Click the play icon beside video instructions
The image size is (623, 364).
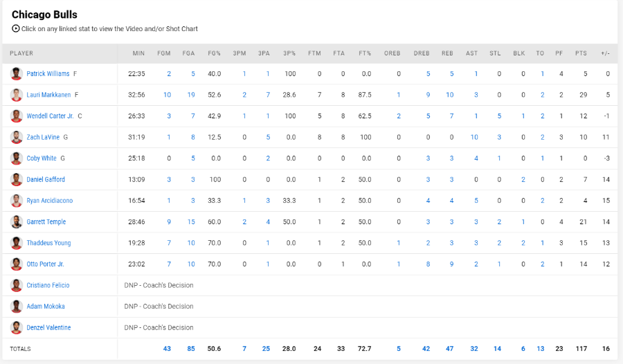(15, 28)
